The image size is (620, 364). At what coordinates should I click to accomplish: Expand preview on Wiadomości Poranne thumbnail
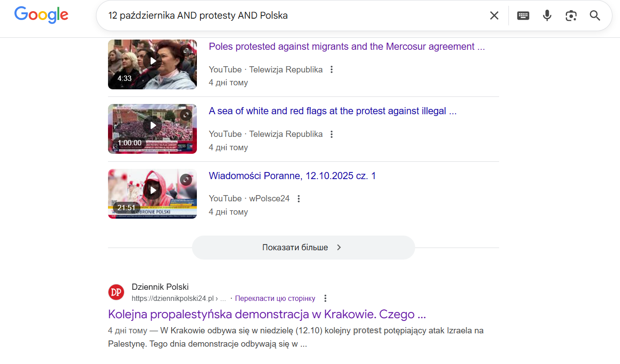click(x=186, y=180)
